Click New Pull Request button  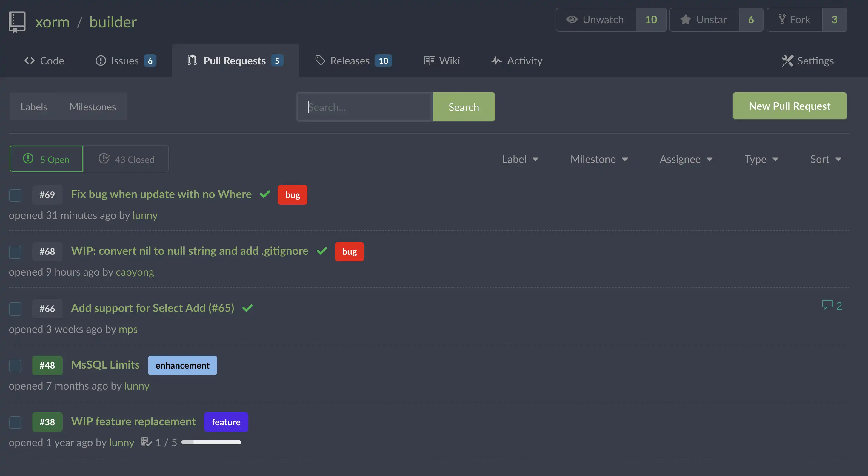[789, 106]
